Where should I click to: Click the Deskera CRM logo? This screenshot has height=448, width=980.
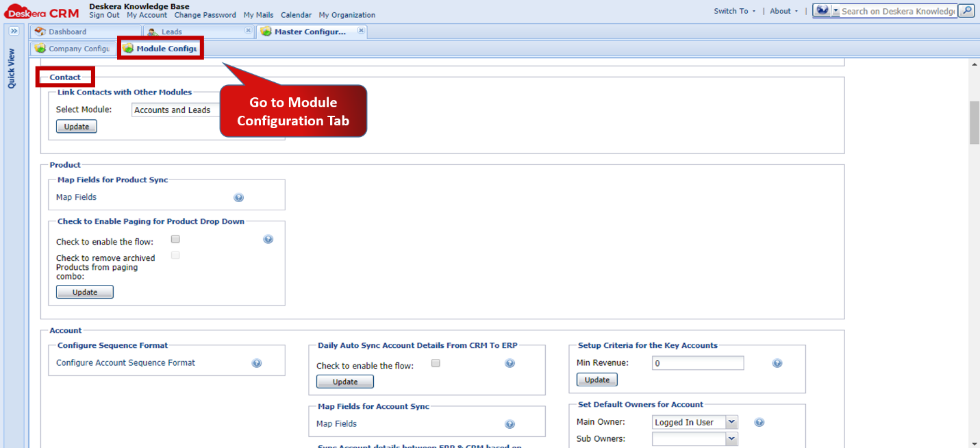[40, 10]
